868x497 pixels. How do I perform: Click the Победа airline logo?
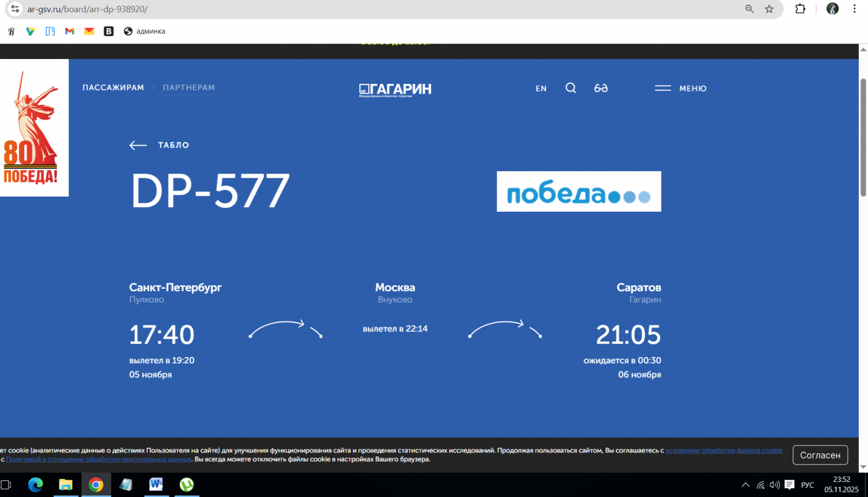(579, 192)
